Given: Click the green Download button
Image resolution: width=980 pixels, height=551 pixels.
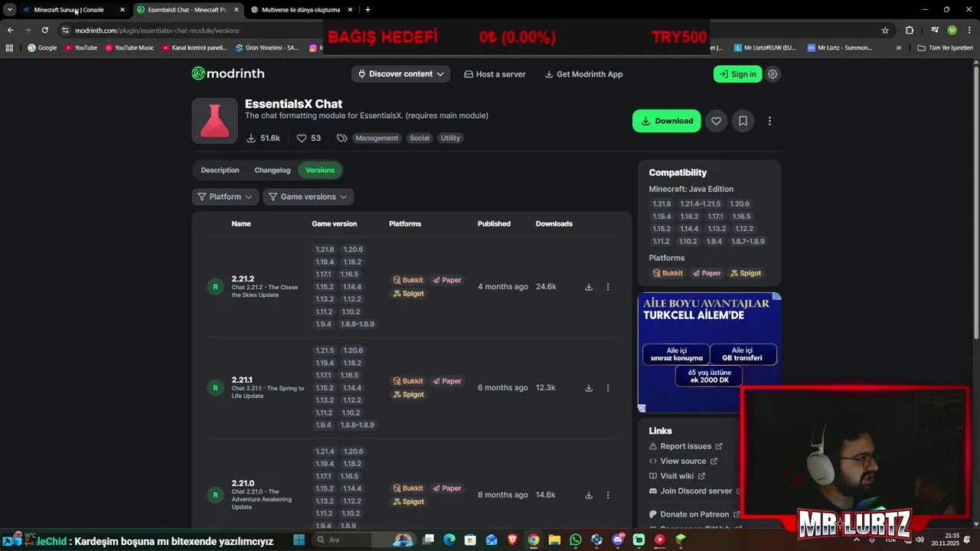Looking at the screenshot, I should [666, 121].
